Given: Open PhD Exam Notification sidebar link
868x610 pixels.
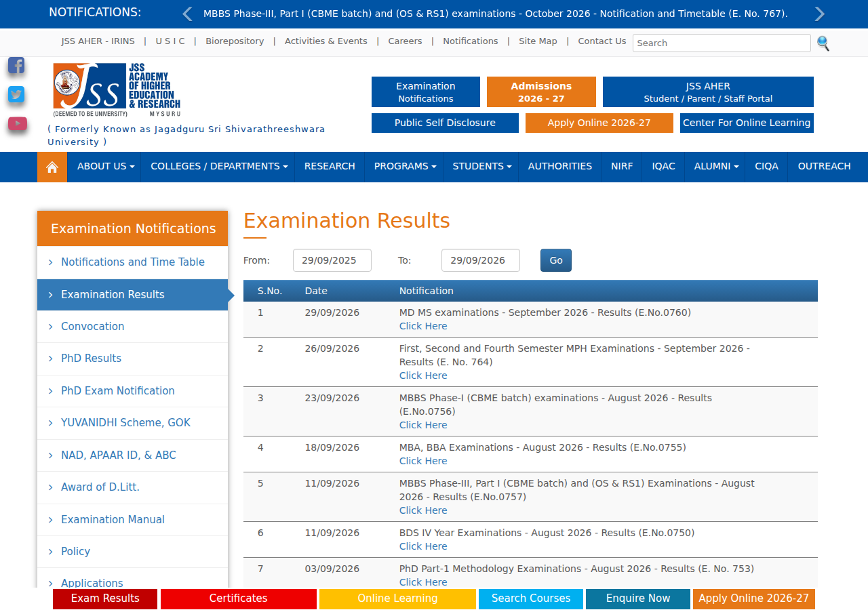Looking at the screenshot, I should click(x=133, y=391).
